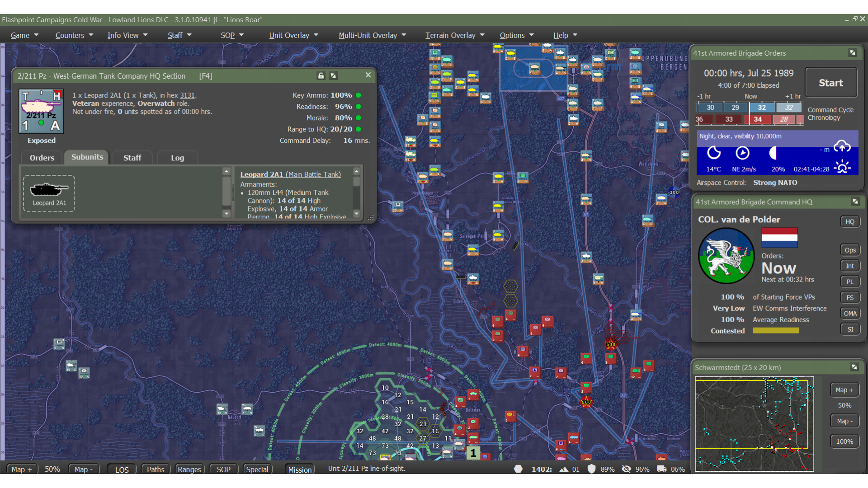Click the sunrise time icon
Viewport: 868px width, 488px height.
click(842, 167)
